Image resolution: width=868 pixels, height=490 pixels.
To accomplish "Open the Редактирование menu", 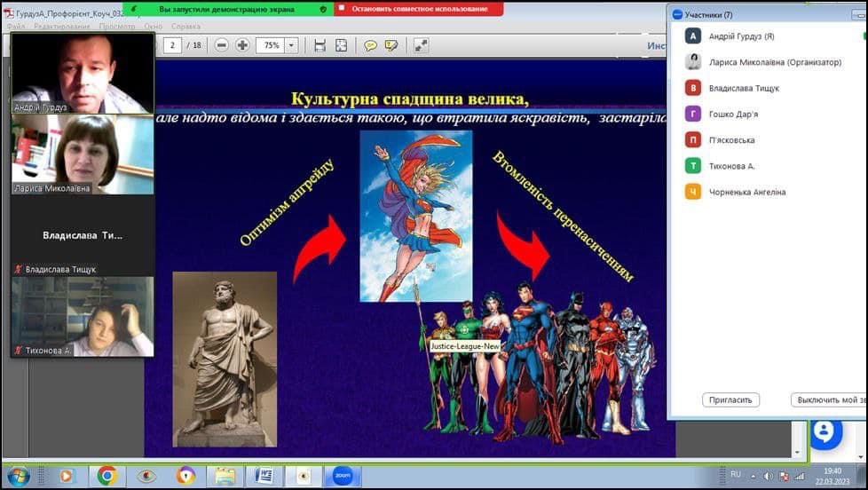I will (x=62, y=26).
